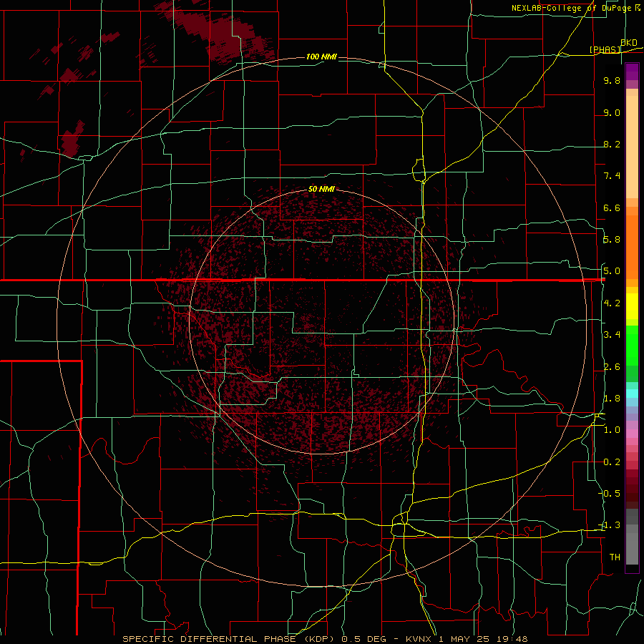The image size is (644, 644).
Task: Click the legend value "8.2"
Action: coord(612,144)
